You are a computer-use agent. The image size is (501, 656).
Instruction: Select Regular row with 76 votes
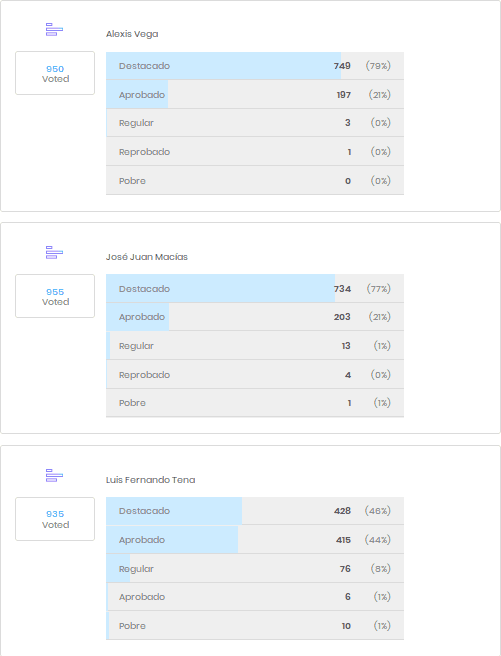[x=255, y=569]
